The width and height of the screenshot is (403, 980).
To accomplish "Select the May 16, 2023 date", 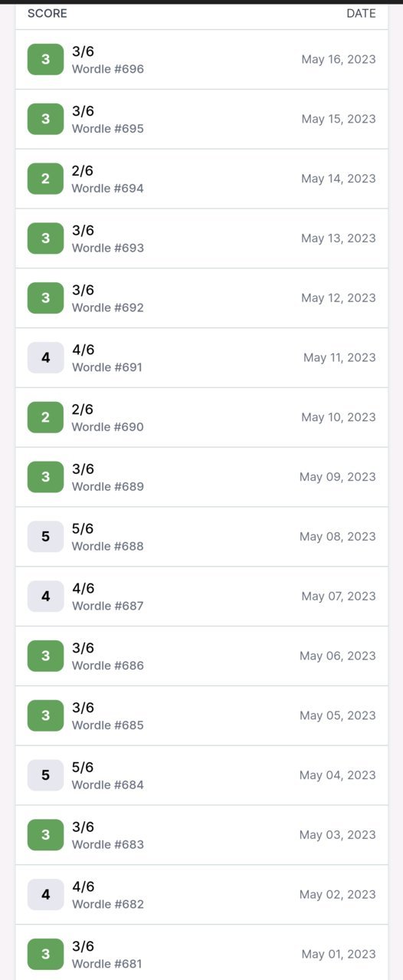I will (x=339, y=59).
